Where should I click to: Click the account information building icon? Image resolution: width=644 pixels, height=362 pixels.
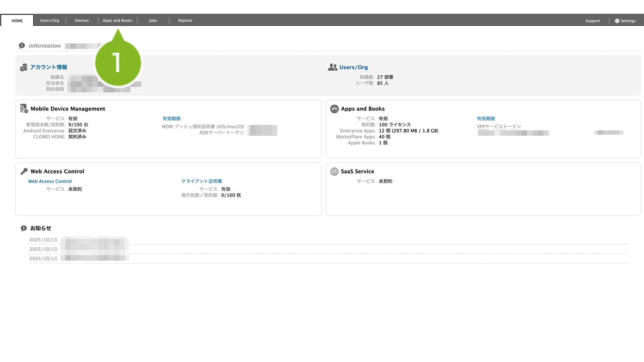(x=24, y=67)
